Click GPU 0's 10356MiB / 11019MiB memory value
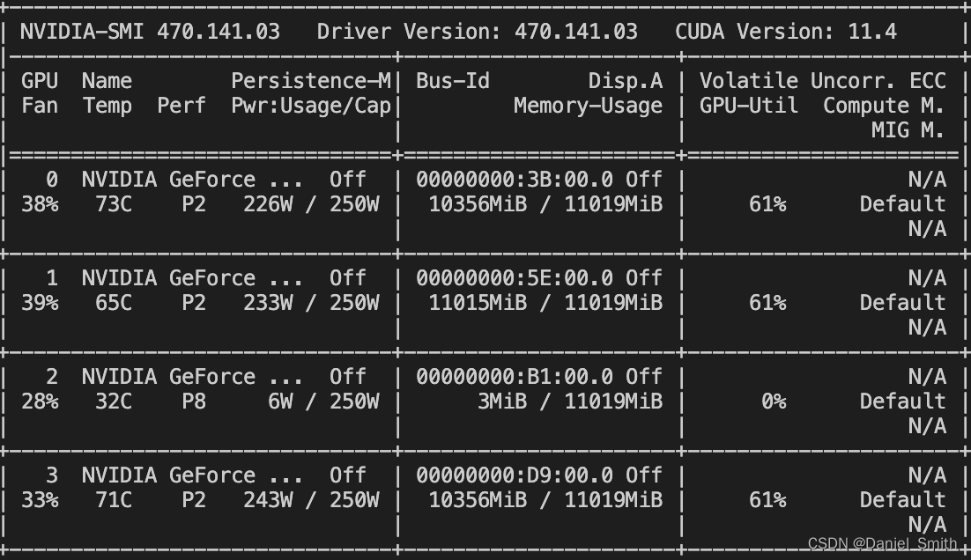The height and width of the screenshot is (560, 971). tap(545, 204)
